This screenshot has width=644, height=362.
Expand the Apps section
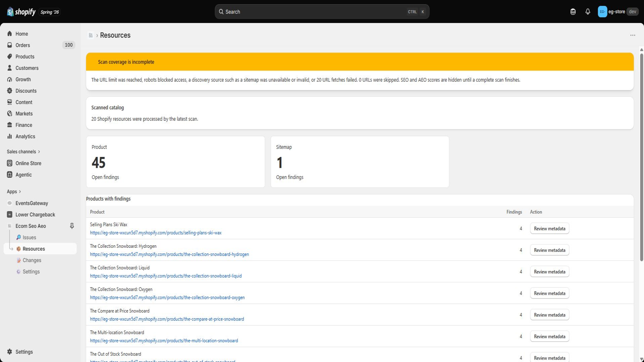pos(14,191)
